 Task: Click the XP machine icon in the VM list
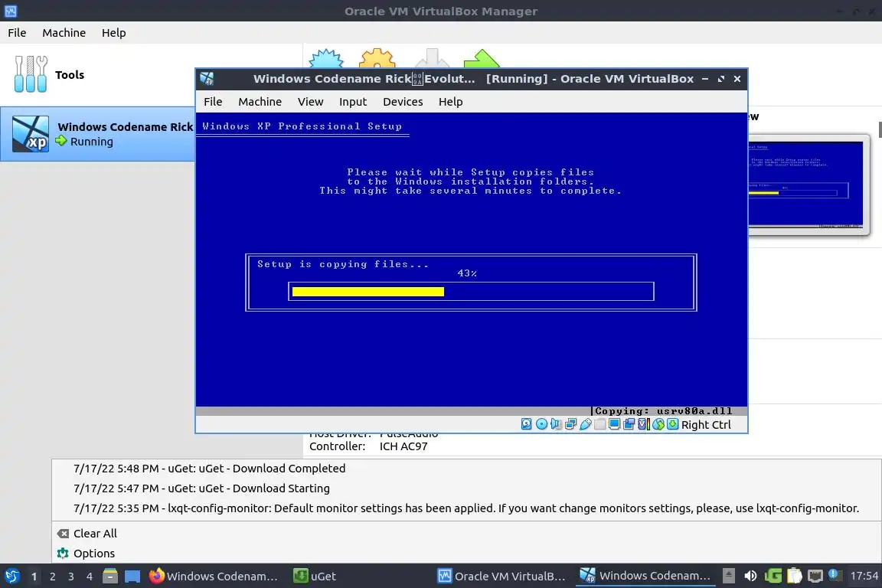click(31, 134)
